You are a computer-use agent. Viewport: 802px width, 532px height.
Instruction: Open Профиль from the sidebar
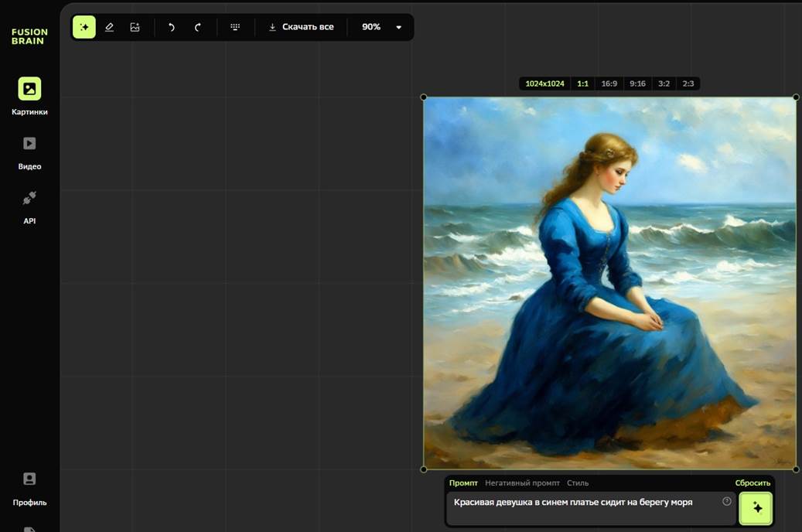(x=29, y=487)
